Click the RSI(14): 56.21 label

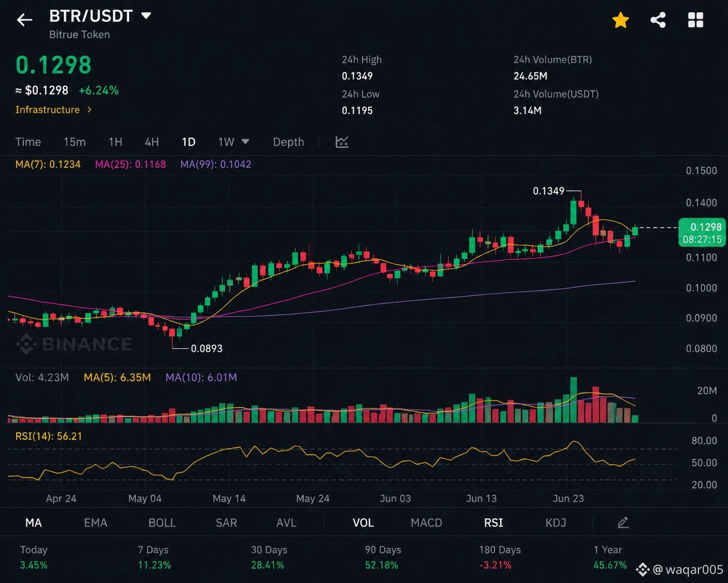pyautogui.click(x=49, y=436)
